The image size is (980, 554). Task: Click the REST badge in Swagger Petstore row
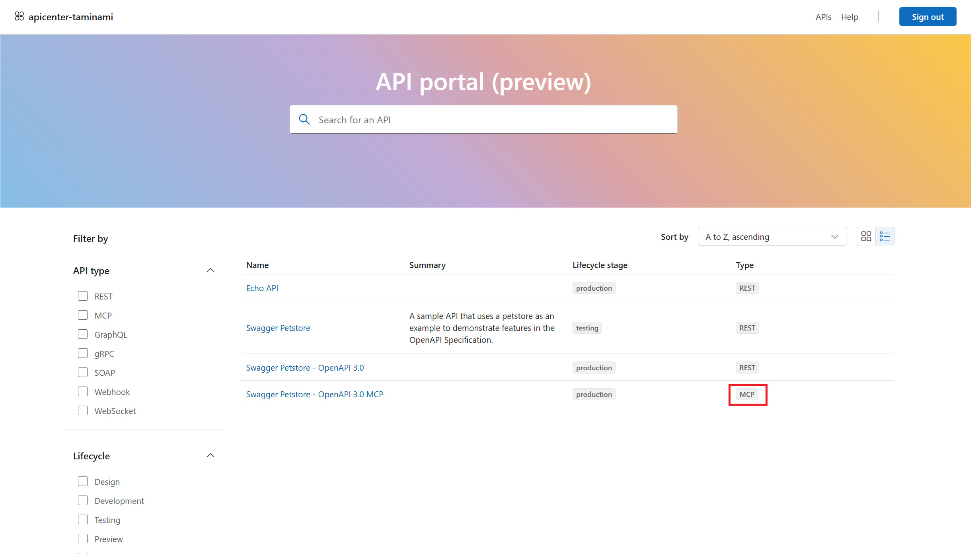click(x=747, y=328)
